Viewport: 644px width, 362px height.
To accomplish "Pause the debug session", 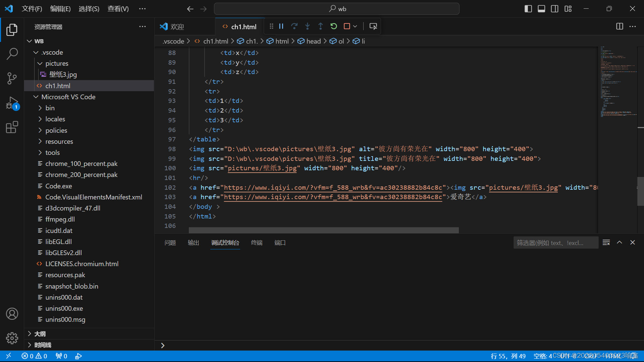I will pos(281,26).
